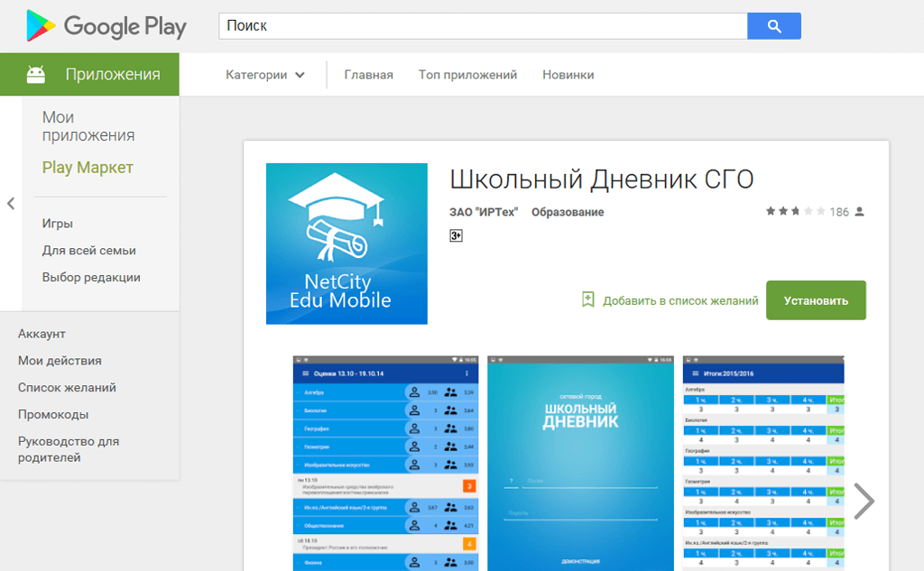Expand the Категории dropdown
The height and width of the screenshot is (571, 924).
pos(265,75)
